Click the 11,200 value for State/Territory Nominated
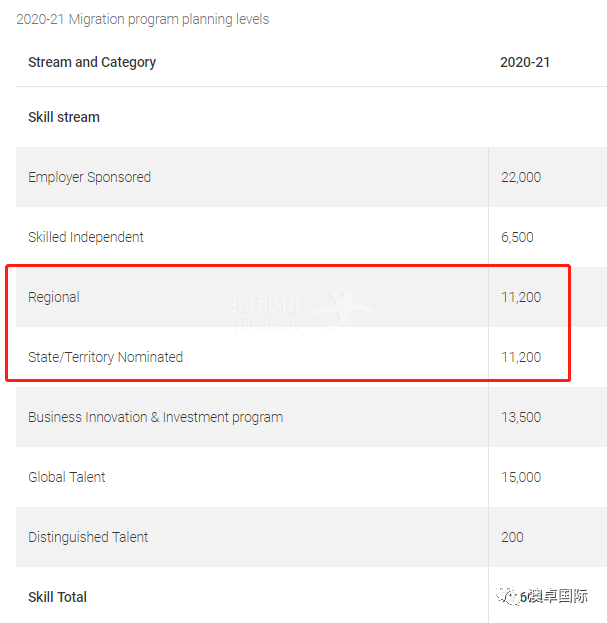This screenshot has height=623, width=607. tap(521, 357)
